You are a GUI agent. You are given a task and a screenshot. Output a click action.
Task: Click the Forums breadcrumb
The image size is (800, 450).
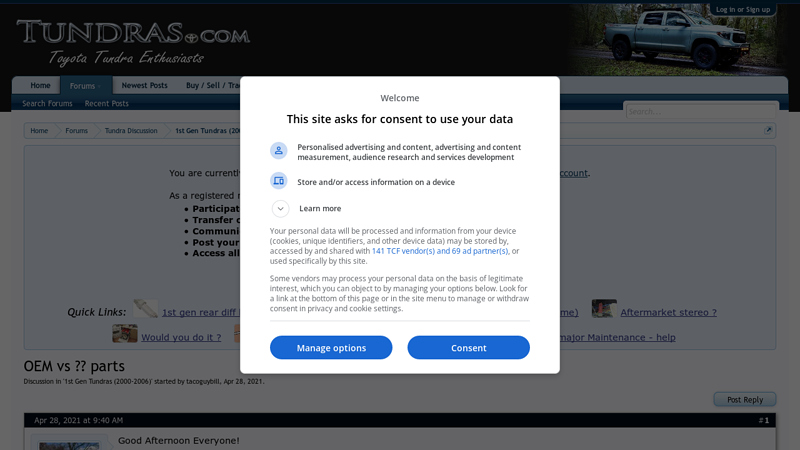[77, 131]
